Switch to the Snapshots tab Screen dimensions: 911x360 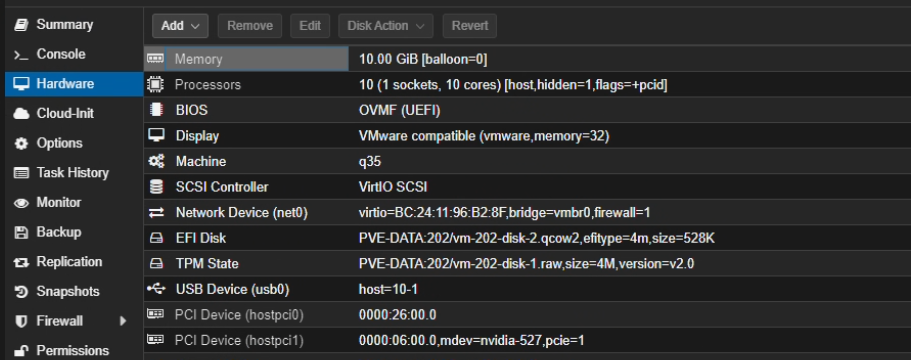click(68, 291)
